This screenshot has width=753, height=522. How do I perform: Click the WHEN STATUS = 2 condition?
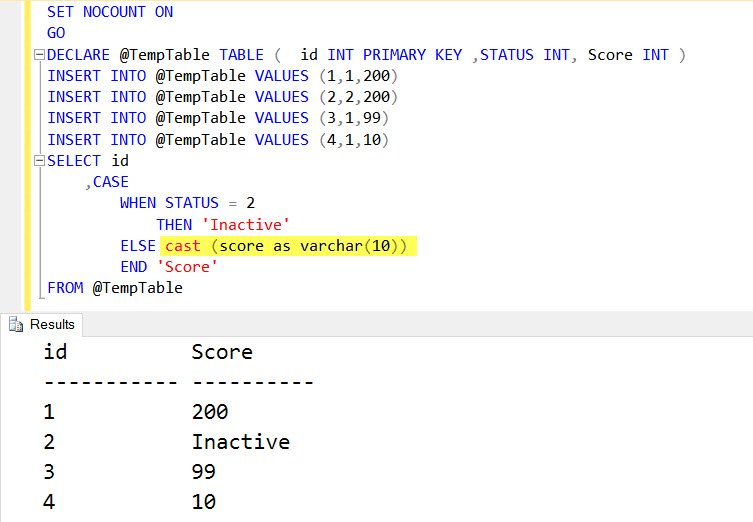coord(187,203)
